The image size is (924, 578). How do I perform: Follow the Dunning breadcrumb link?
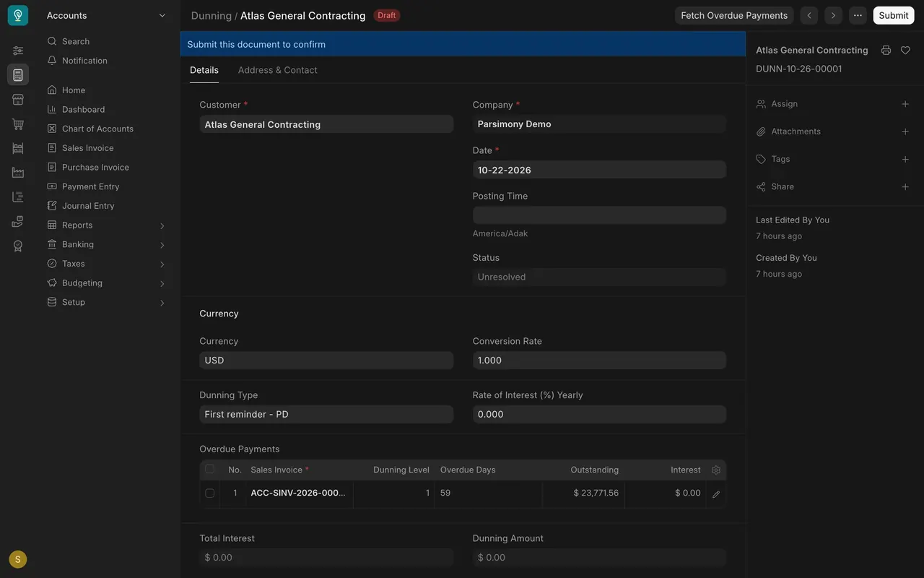pos(212,15)
